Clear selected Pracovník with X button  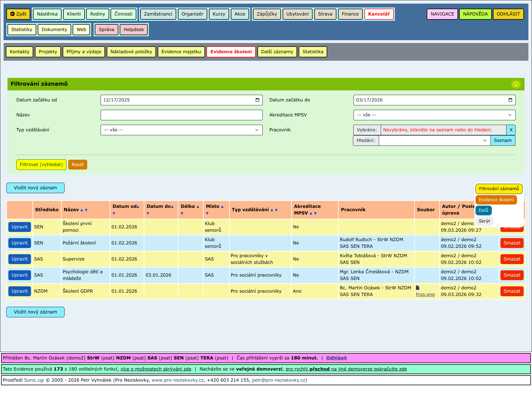[511, 130]
